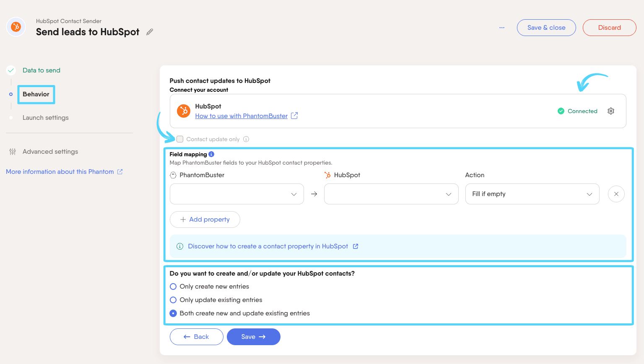
Task: Click the HubSpot Contact Sender label
Action: point(69,21)
